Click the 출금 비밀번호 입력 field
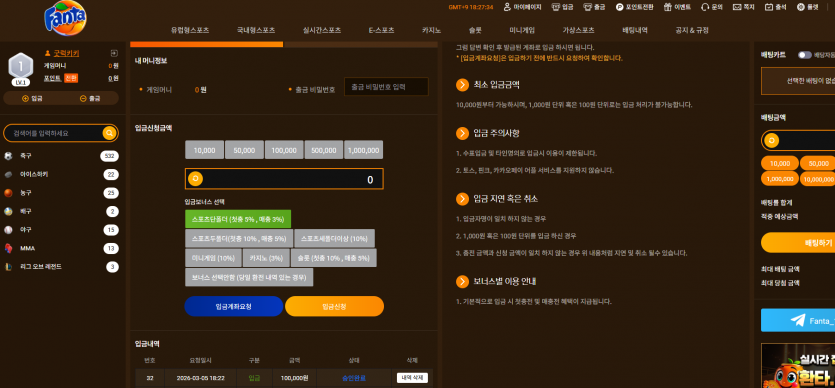Viewport: 835px width, 388px height. point(386,87)
